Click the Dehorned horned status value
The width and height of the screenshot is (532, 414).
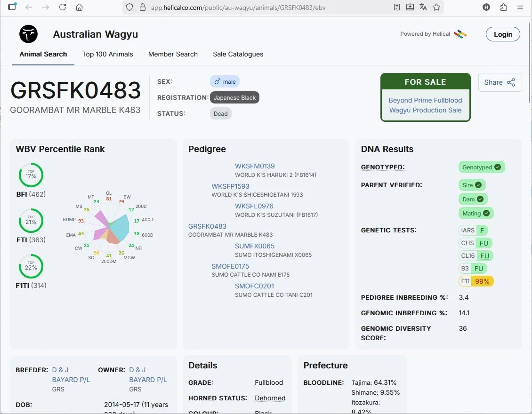click(x=270, y=398)
